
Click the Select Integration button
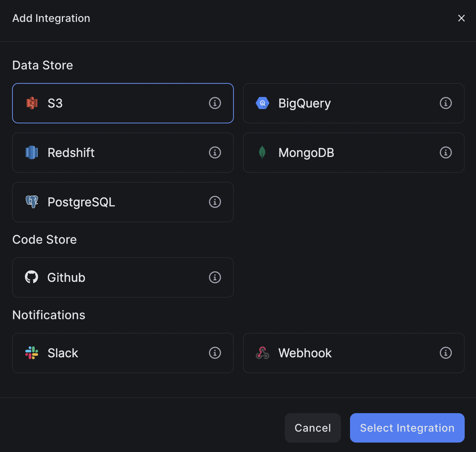click(407, 428)
